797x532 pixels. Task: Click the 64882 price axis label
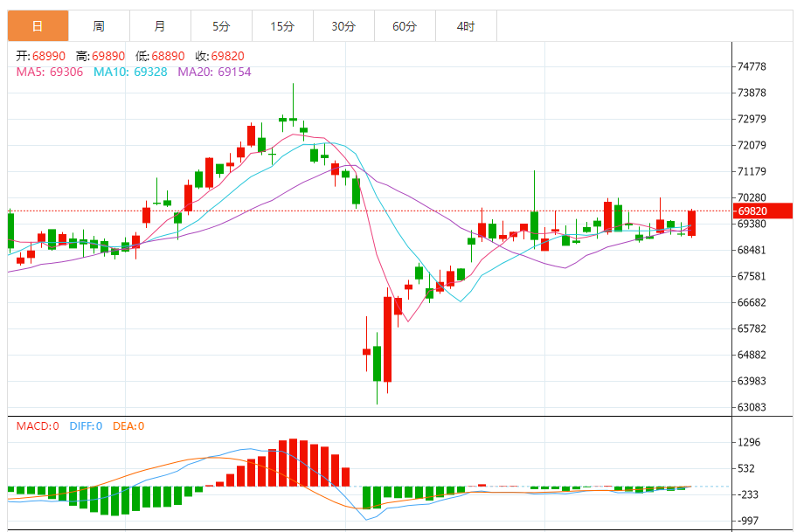[x=752, y=355]
